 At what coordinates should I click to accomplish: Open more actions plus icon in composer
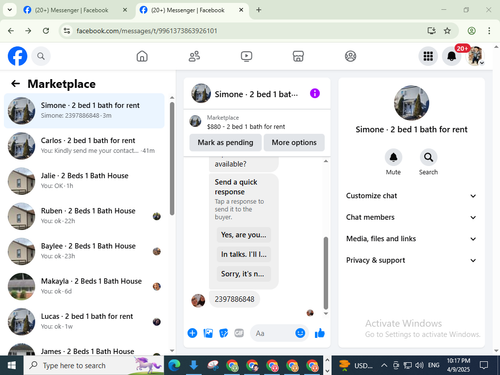tap(192, 333)
